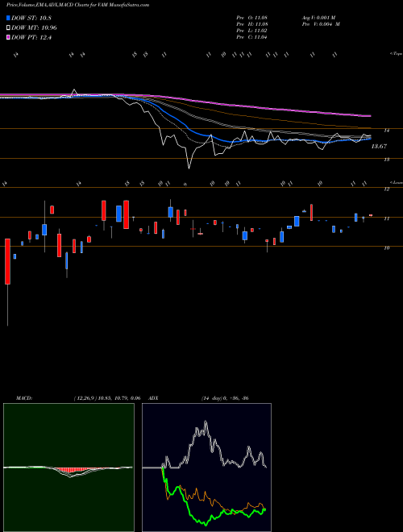Click the 'Pre H: 11.08' value

click(252, 24)
